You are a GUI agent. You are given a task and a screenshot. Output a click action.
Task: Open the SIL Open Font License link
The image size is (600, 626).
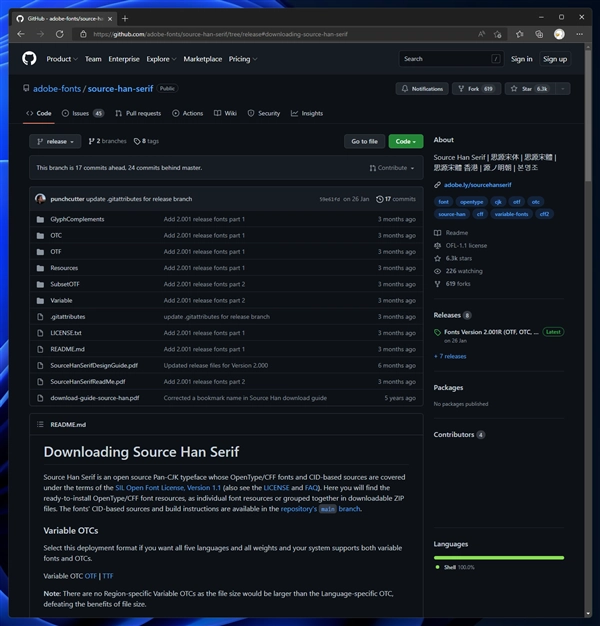168,487
